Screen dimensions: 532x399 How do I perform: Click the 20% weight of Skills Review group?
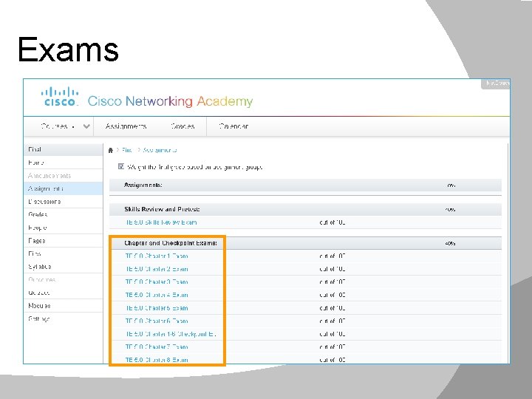pyautogui.click(x=450, y=210)
